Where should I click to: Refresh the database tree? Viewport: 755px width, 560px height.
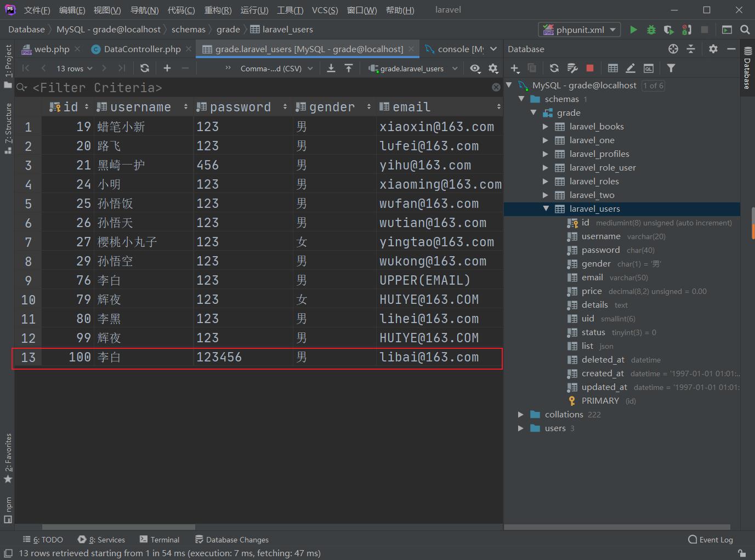click(554, 68)
